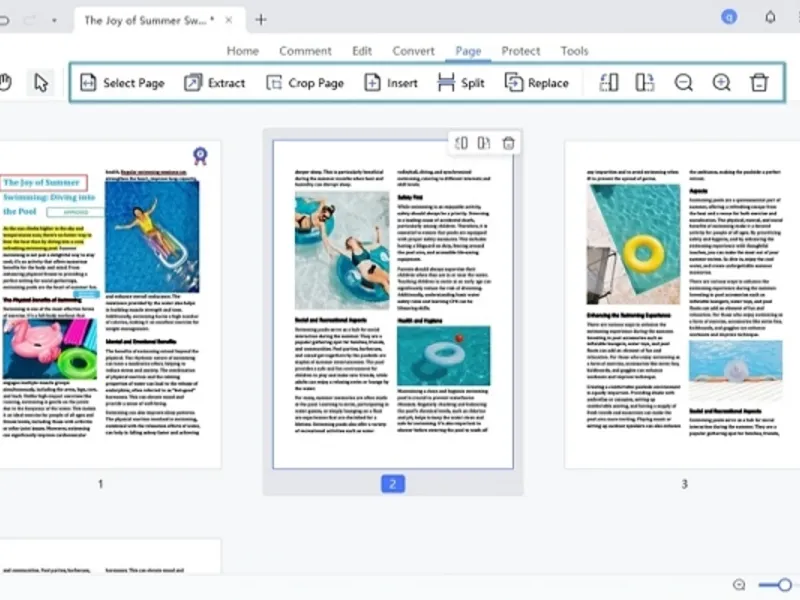Switch to the Edit tab
This screenshot has width=800, height=600.
click(362, 51)
